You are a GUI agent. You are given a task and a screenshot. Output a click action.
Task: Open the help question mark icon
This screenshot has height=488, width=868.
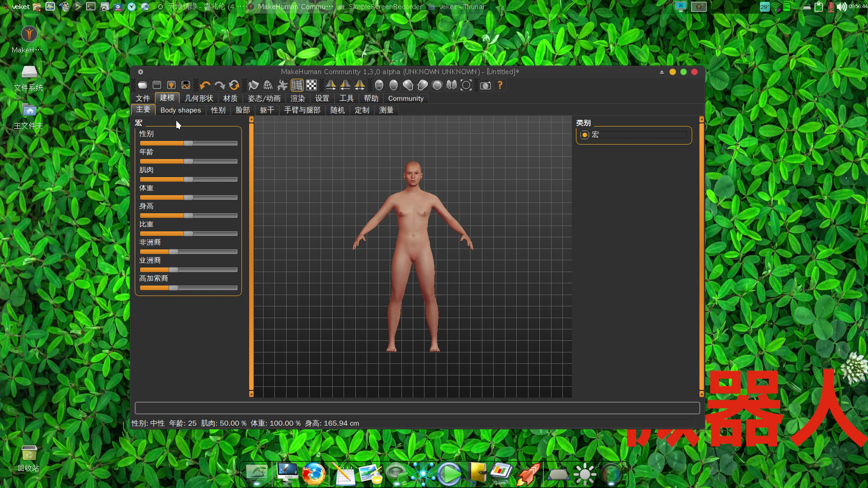(500, 85)
